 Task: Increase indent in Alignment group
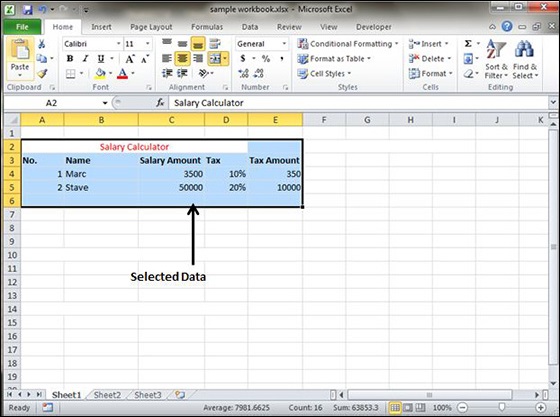182,73
